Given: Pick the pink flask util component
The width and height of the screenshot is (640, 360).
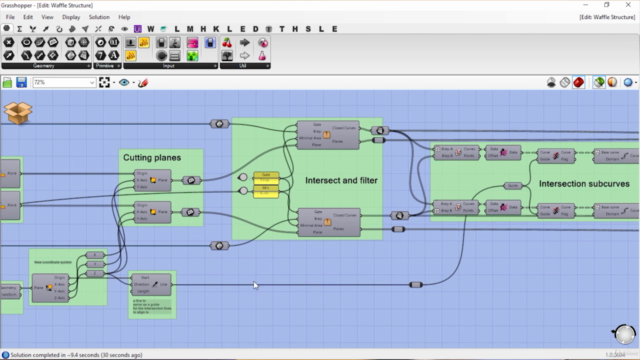Looking at the screenshot, I should tap(262, 56).
